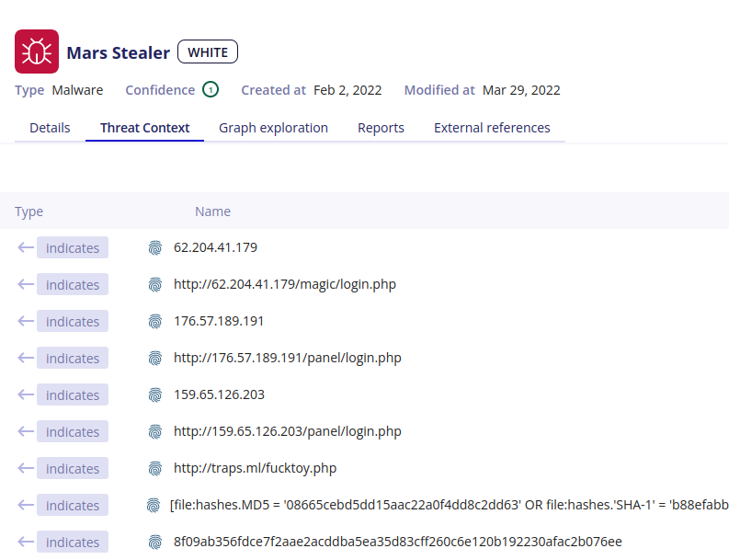Image resolution: width=729 pixels, height=560 pixels.
Task: Open indicator http://176.57.189.191/panel/login.php
Action: pyautogui.click(x=288, y=358)
